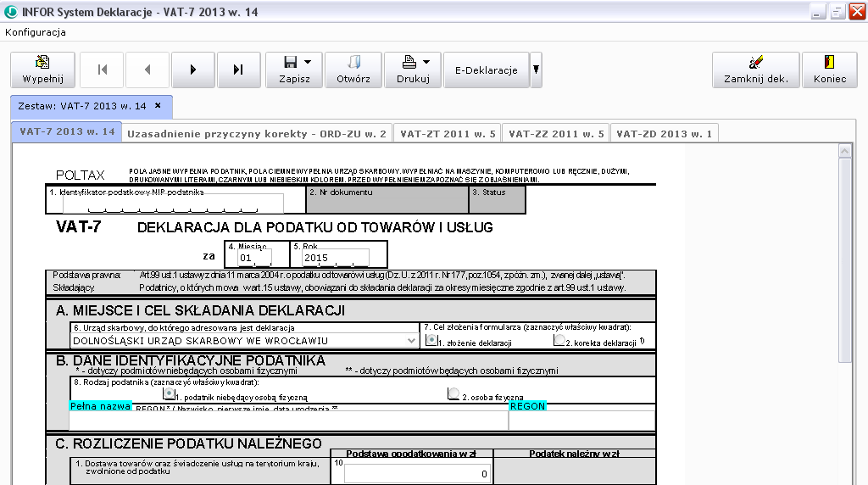This screenshot has width=868, height=485.
Task: Click the vertical scrollbar thumb
Action: click(x=845, y=260)
